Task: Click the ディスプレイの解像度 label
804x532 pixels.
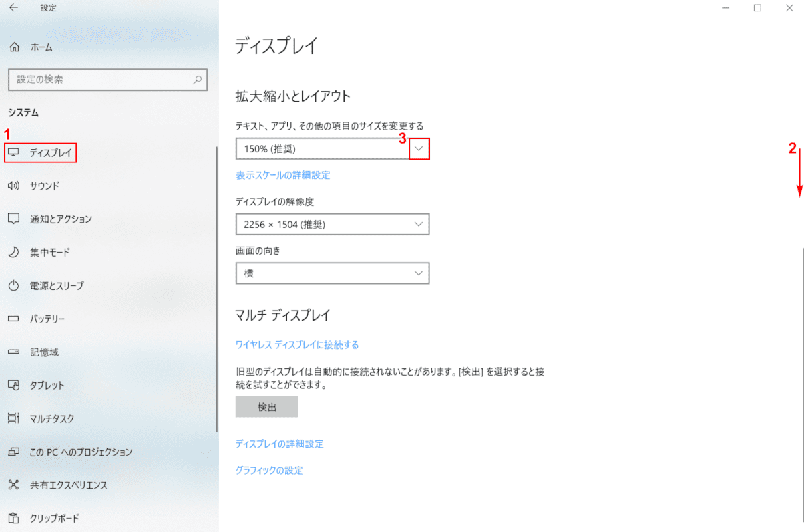Action: 275,201
